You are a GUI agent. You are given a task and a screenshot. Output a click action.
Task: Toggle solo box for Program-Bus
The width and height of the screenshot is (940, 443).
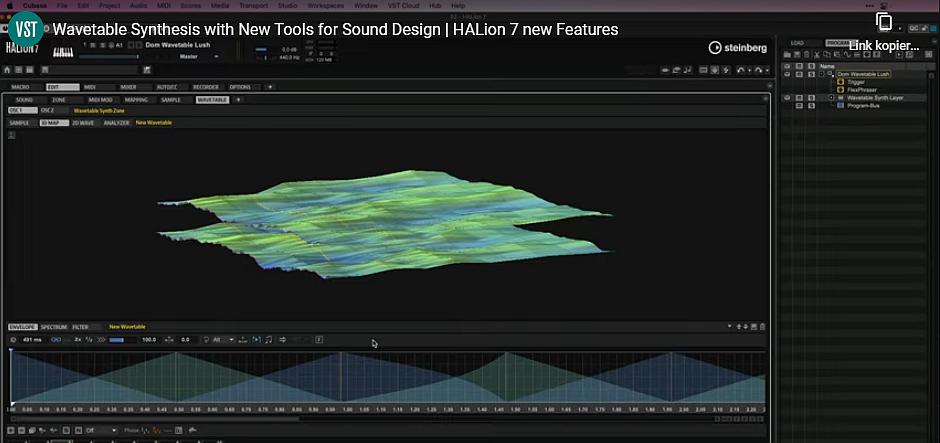pyautogui.click(x=811, y=105)
